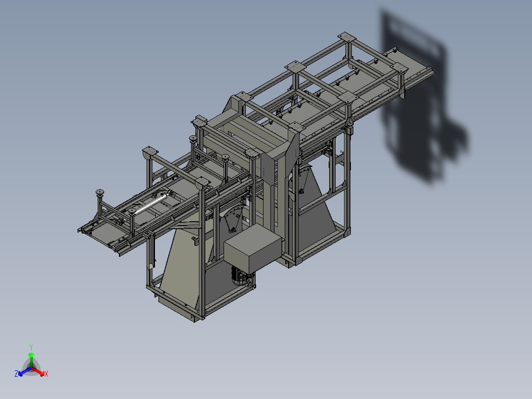Click the green Y axis of the view triad
This screenshot has width=532, height=399.
(31, 360)
